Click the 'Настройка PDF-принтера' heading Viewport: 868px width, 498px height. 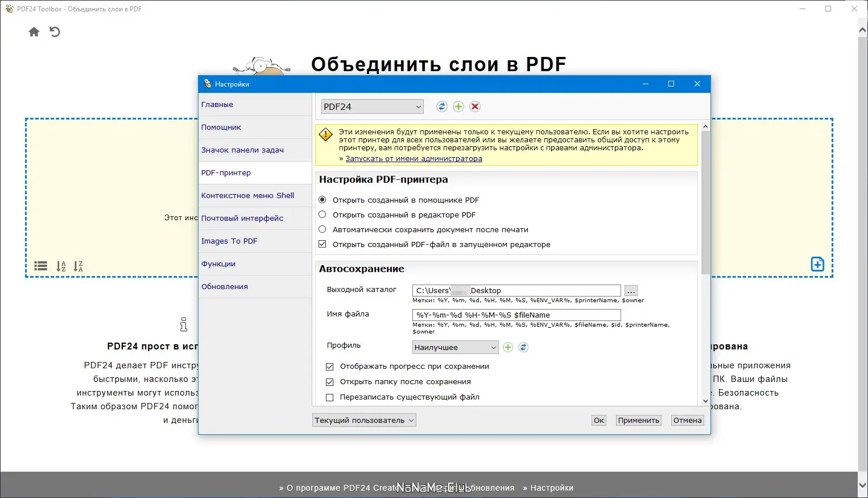[x=383, y=179]
